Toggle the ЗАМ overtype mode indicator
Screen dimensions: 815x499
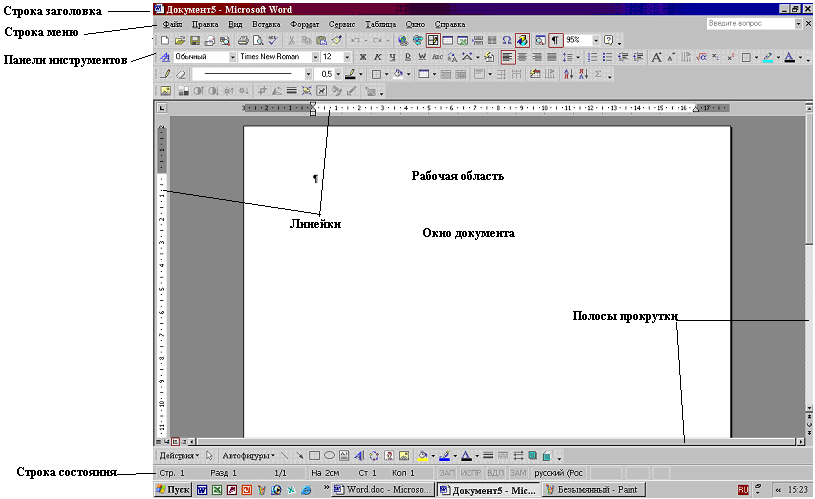click(x=517, y=472)
